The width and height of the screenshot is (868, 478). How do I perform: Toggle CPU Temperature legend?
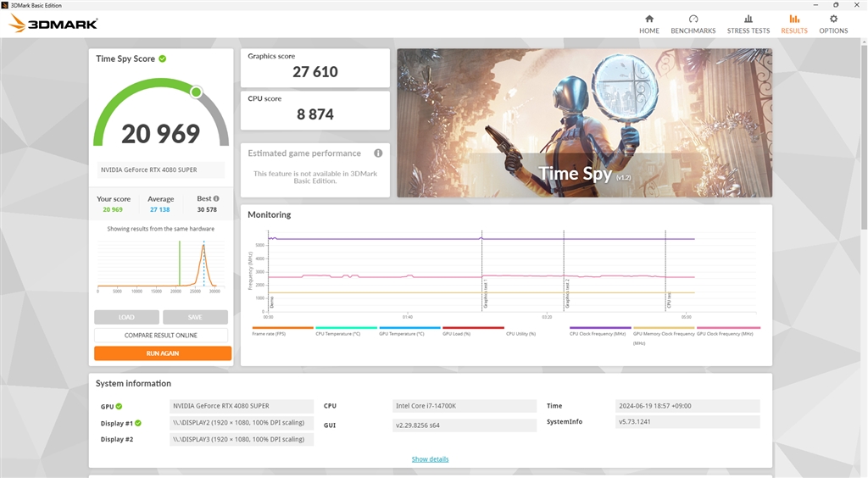pos(346,331)
